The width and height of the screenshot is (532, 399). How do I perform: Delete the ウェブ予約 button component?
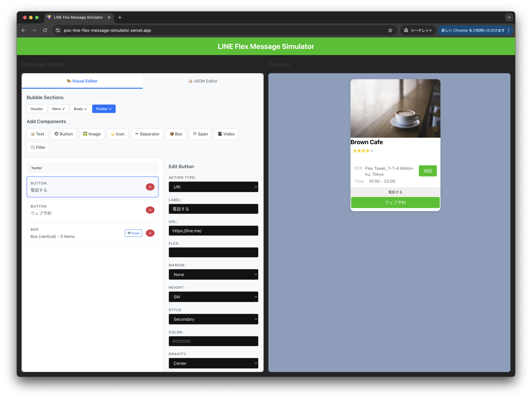point(150,210)
